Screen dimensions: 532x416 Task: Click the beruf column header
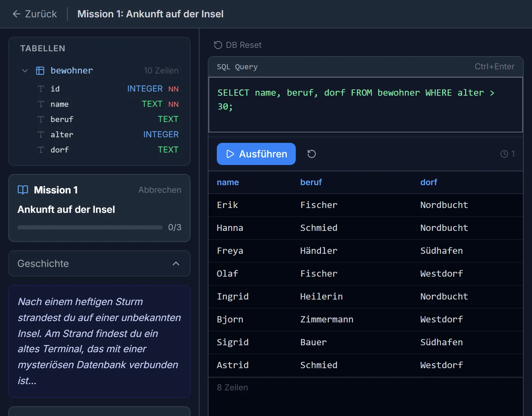pyautogui.click(x=311, y=183)
